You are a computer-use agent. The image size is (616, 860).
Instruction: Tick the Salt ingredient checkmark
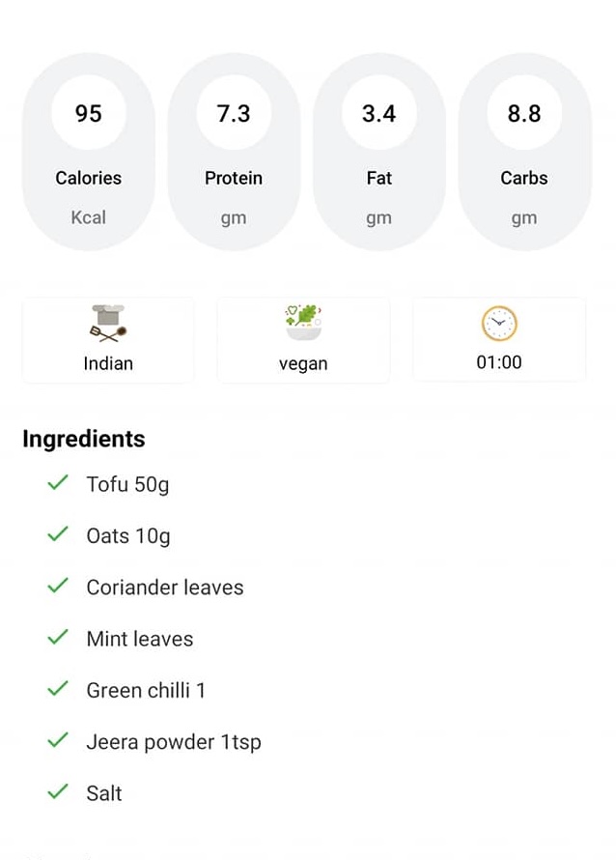coord(58,791)
